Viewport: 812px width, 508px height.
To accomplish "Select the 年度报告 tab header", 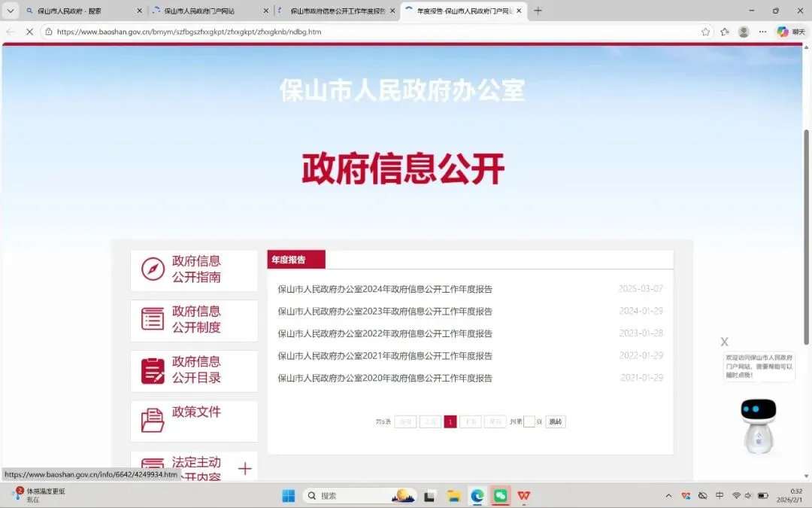I will [x=296, y=260].
